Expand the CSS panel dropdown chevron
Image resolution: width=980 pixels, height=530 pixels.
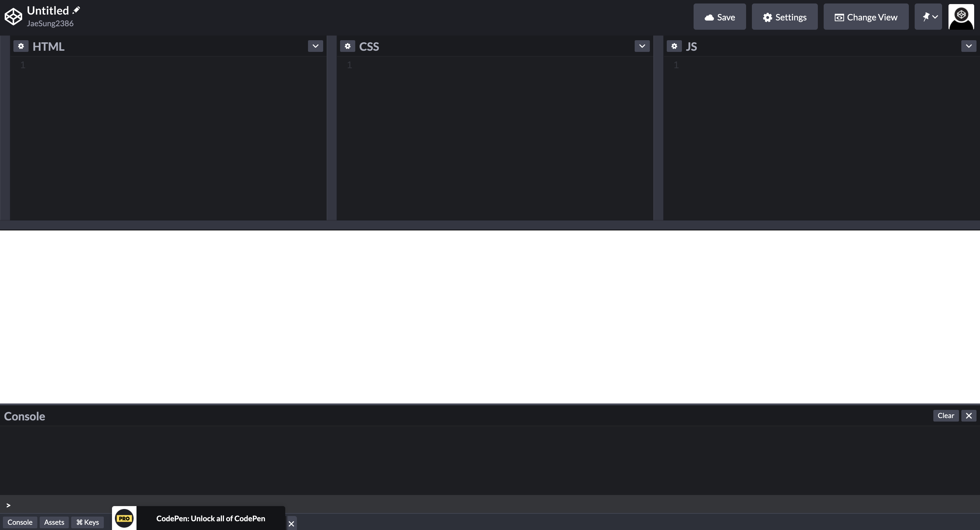642,46
